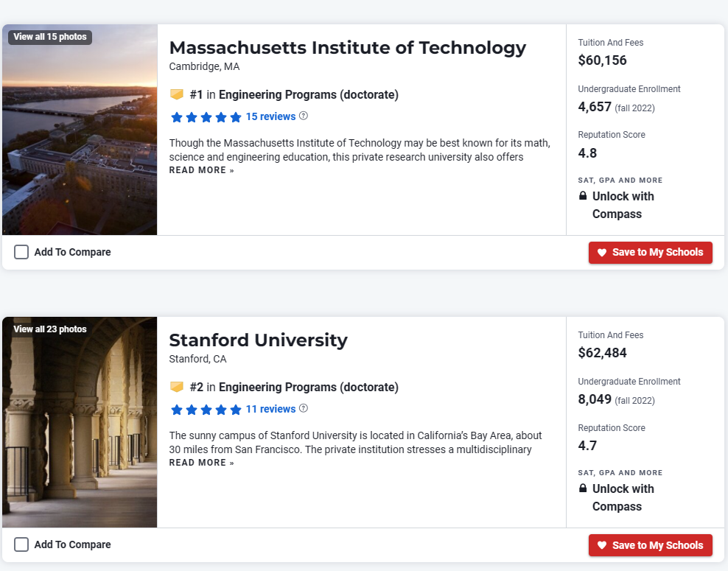Click MIT's five-star rating

click(206, 117)
